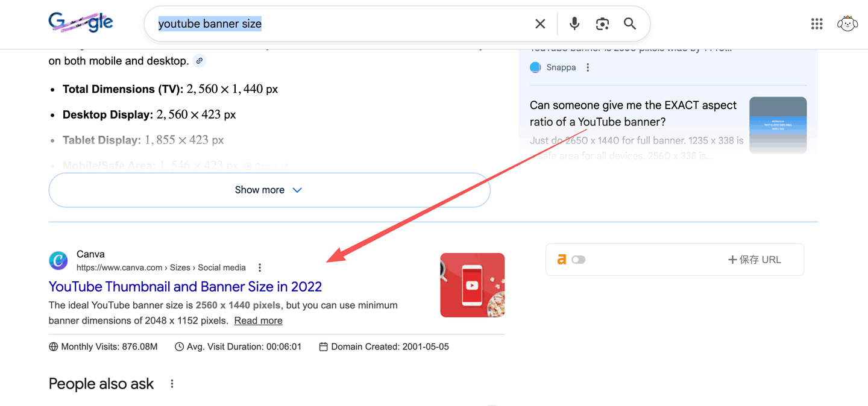The width and height of the screenshot is (868, 406).
Task: Click the magnifier search button
Action: (x=630, y=23)
